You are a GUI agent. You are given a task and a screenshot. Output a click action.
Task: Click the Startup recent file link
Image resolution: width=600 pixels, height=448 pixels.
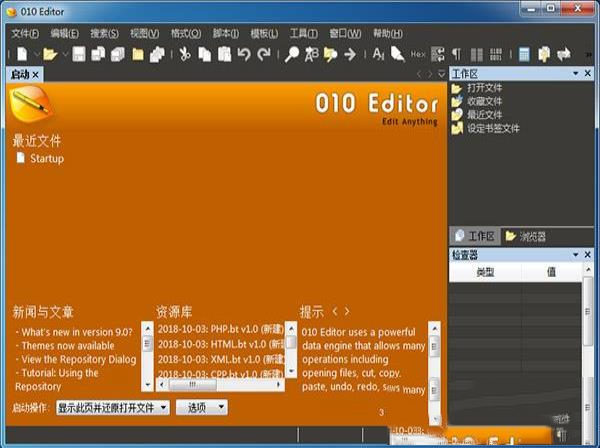46,158
